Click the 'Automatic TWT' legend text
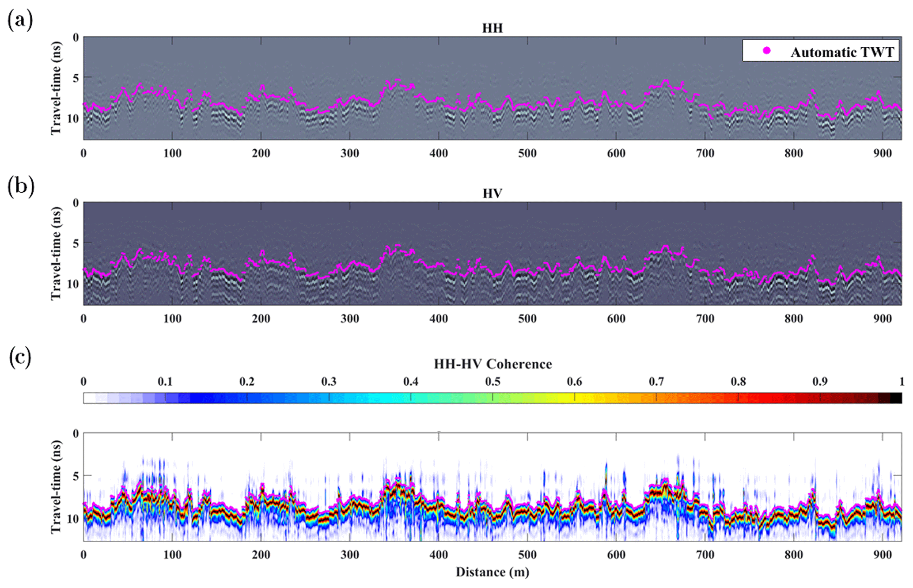913x588 pixels. pyautogui.click(x=842, y=52)
